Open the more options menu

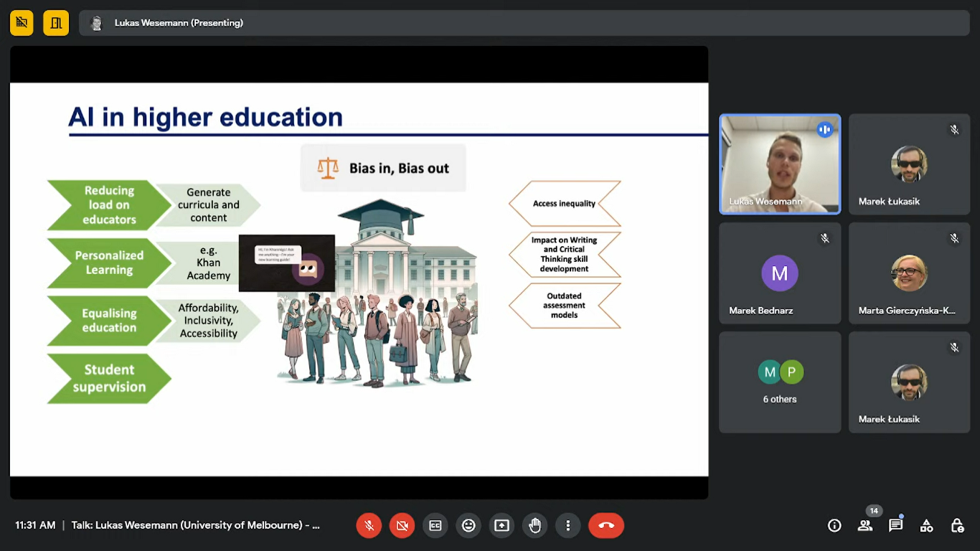point(567,525)
